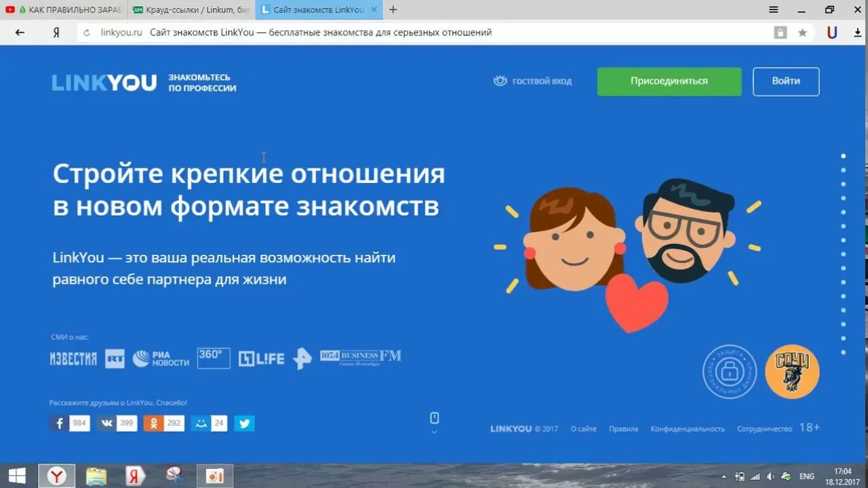
Task: Open Yandex Browser hamburger menu
Action: [x=774, y=9]
